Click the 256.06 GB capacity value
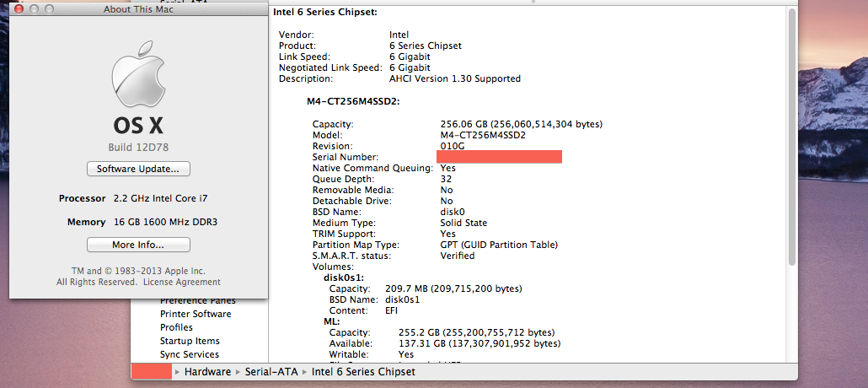The image size is (868, 388). pyautogui.click(x=522, y=124)
